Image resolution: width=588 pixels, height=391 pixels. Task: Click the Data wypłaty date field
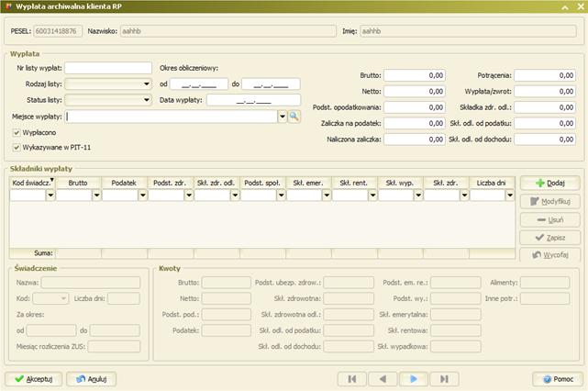253,100
